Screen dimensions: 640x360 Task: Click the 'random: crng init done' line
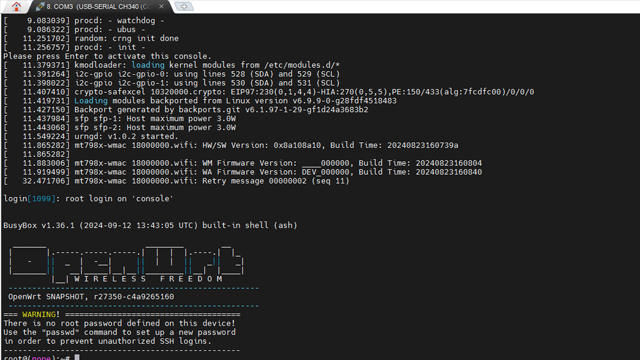[x=91, y=38]
